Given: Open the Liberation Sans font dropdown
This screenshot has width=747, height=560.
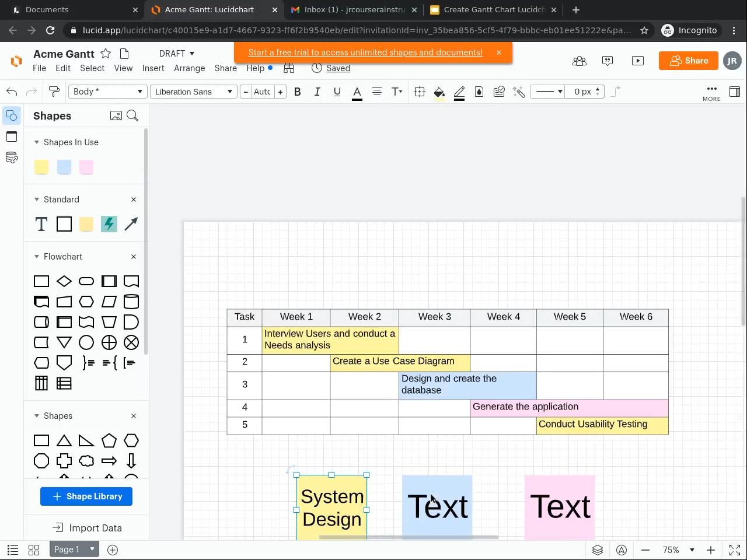Looking at the screenshot, I should tap(193, 92).
